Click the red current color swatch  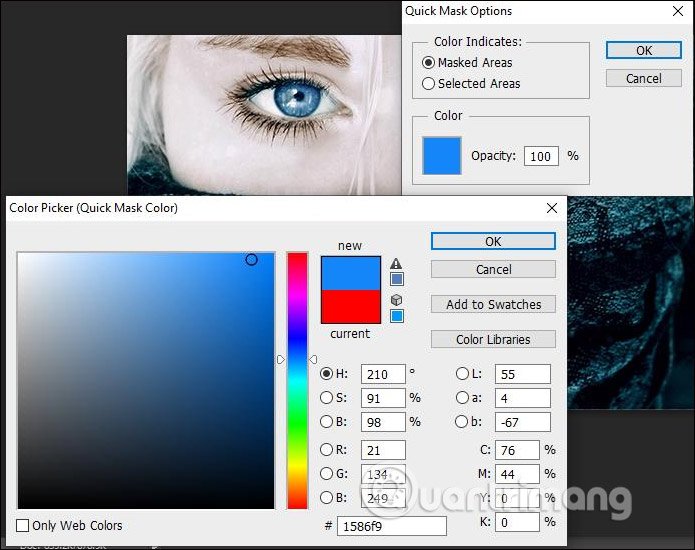point(351,307)
